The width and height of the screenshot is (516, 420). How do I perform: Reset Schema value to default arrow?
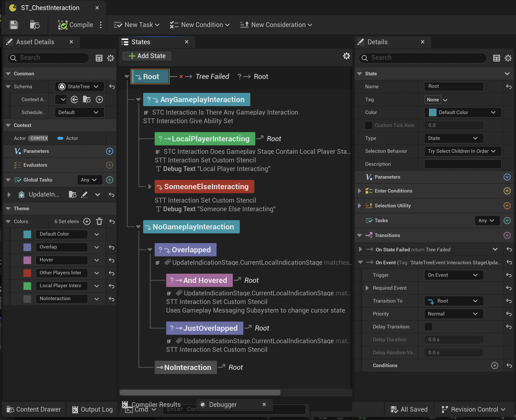(x=112, y=87)
